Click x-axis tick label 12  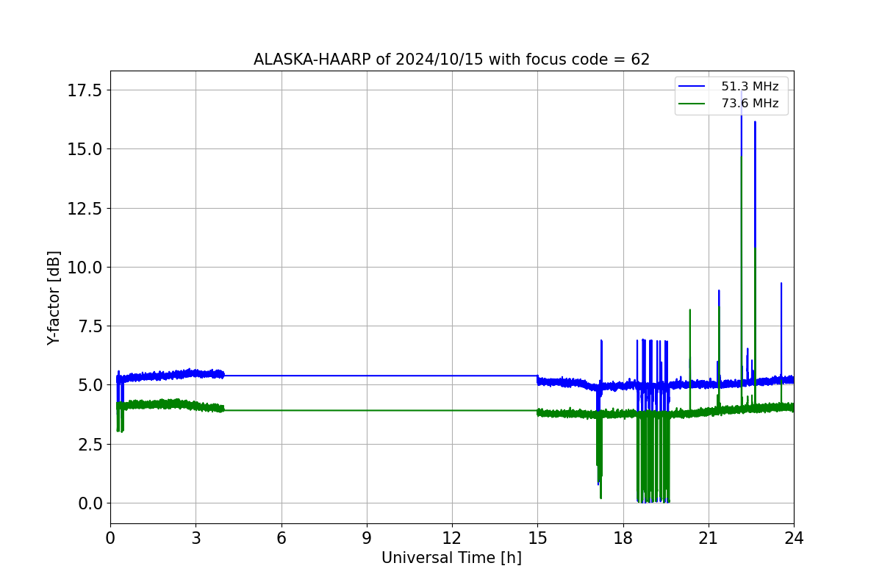click(452, 538)
